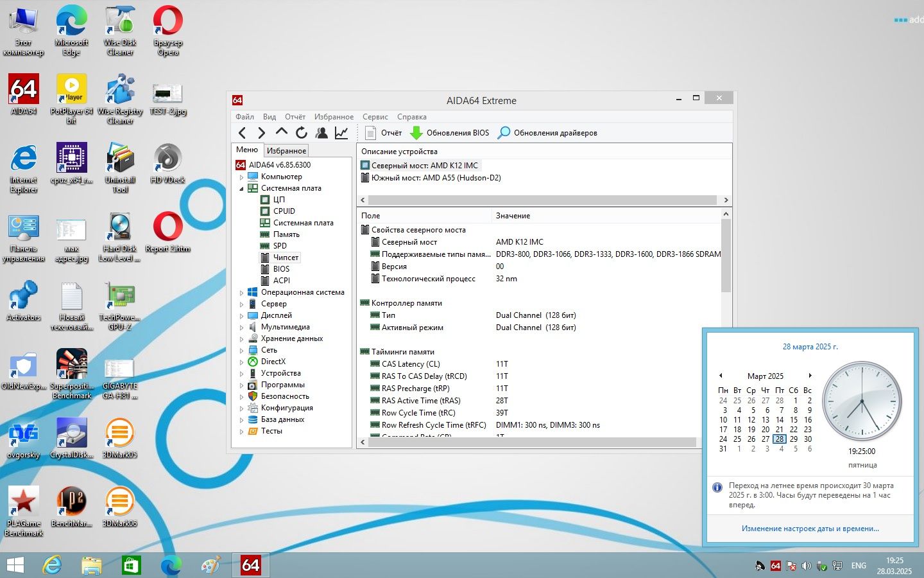Expand the Операционная система node
This screenshot has height=578, width=924.
click(x=242, y=293)
